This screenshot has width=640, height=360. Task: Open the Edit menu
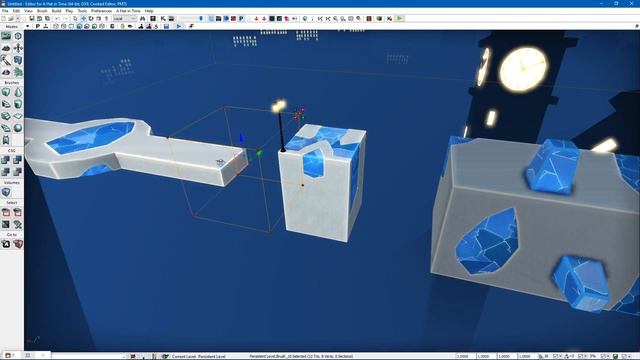16,11
